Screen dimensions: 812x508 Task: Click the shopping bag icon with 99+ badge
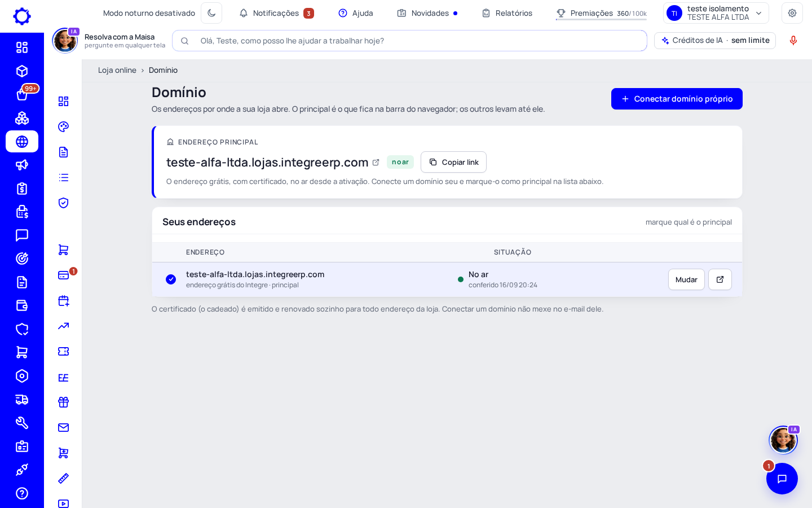[22, 94]
